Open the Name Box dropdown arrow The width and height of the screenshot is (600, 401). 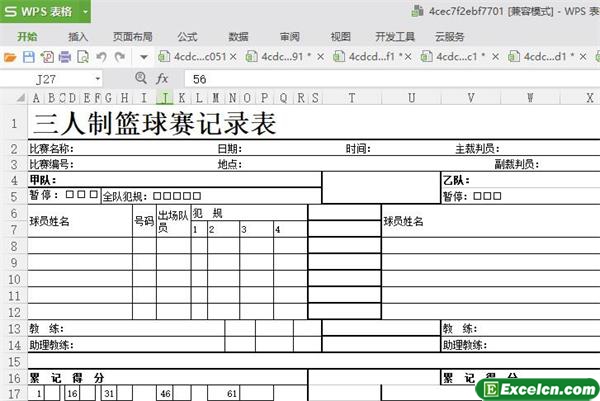[98, 79]
